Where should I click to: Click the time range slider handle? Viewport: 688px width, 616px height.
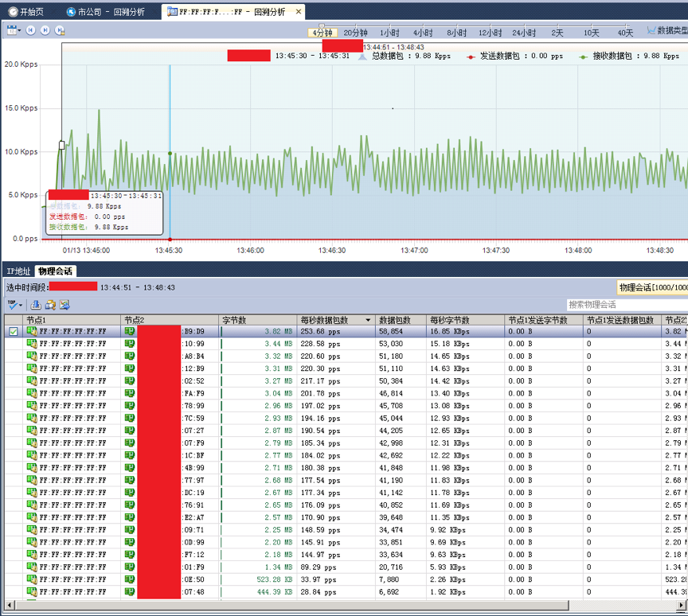click(x=322, y=27)
